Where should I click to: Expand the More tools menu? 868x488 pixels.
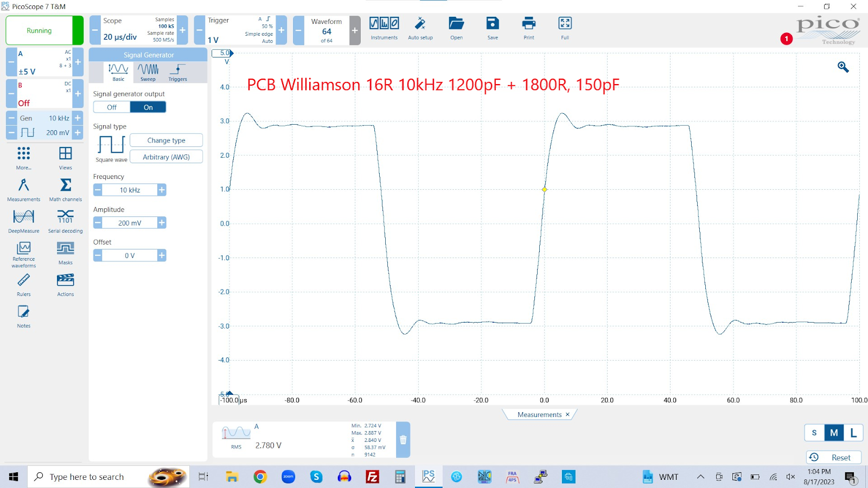(x=23, y=157)
